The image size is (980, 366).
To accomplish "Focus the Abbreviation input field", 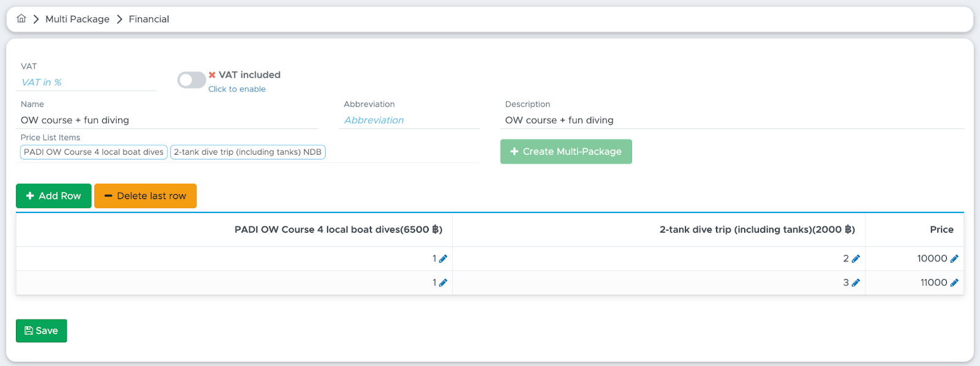I will pyautogui.click(x=409, y=121).
